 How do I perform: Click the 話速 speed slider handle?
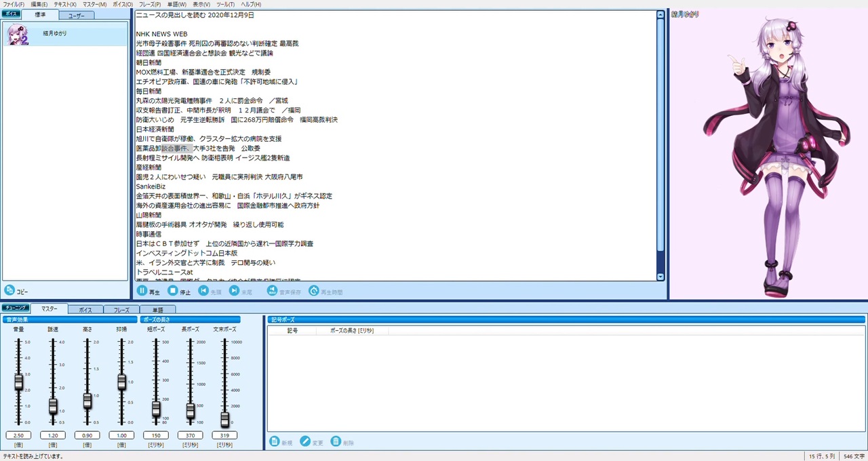tap(53, 405)
